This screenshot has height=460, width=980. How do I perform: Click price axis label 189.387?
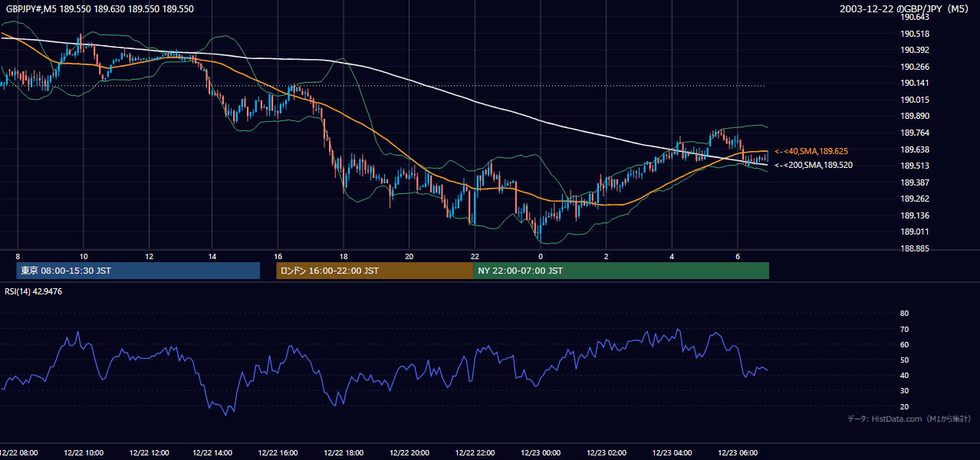[x=915, y=182]
